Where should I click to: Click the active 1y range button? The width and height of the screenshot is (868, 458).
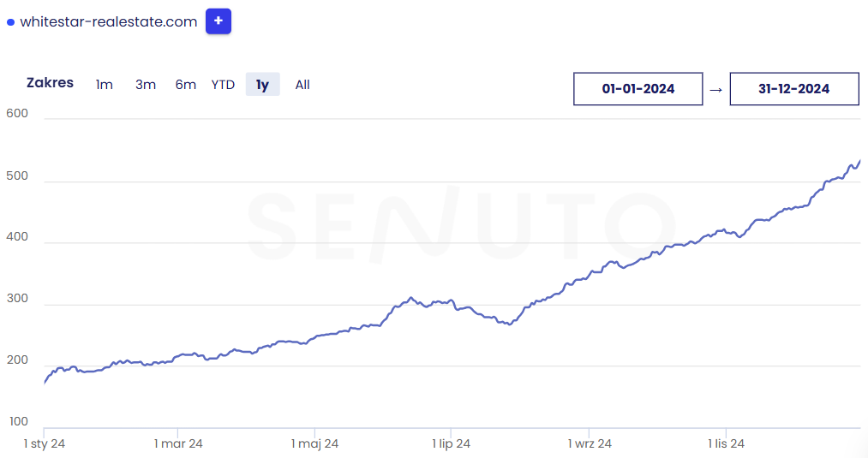262,85
